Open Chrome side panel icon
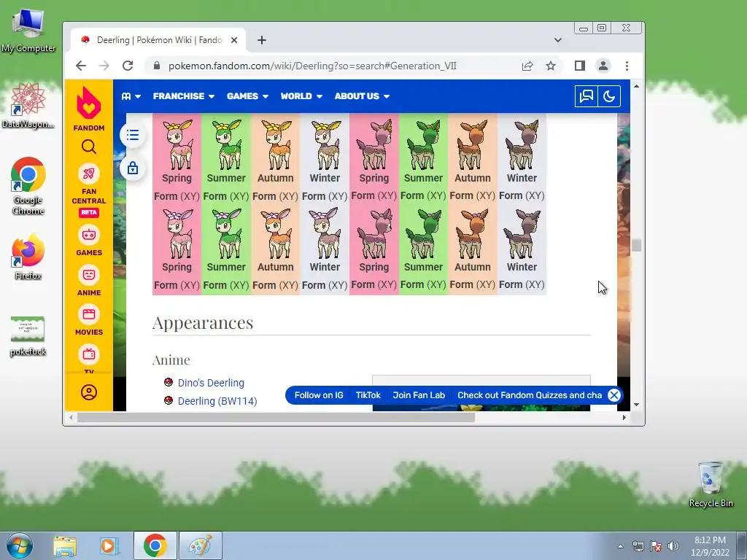Image resolution: width=747 pixels, height=560 pixels. [x=579, y=66]
